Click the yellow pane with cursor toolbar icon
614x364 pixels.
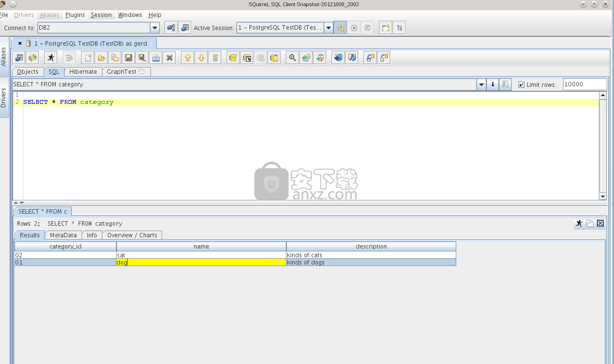coord(247,58)
